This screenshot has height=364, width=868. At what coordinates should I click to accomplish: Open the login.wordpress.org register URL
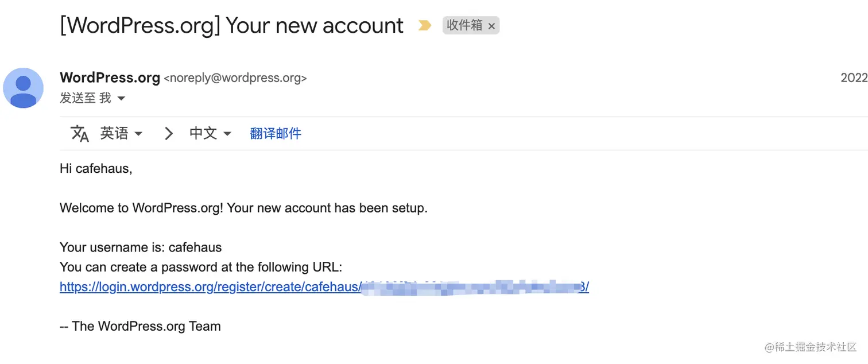pos(210,286)
